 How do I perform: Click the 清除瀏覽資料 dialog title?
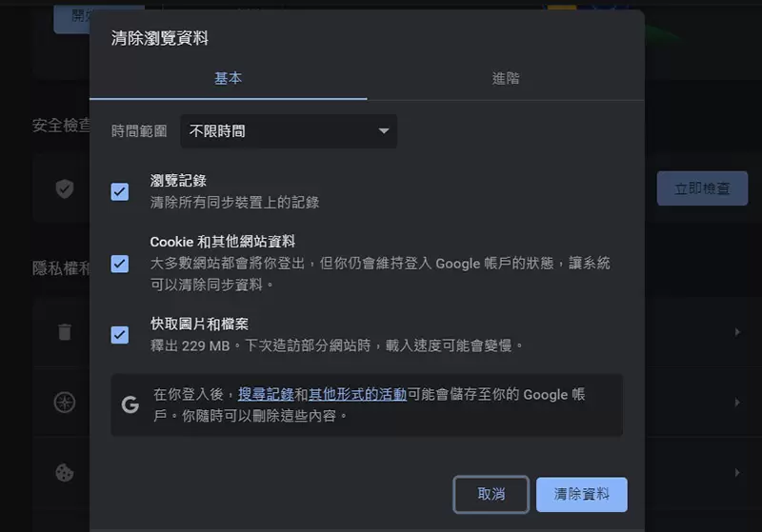tap(160, 39)
